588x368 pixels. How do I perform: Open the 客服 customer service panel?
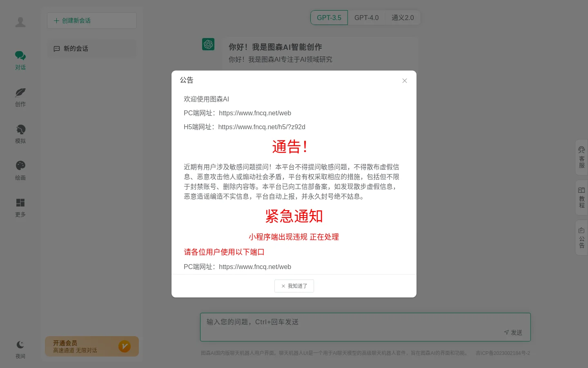coord(581,157)
